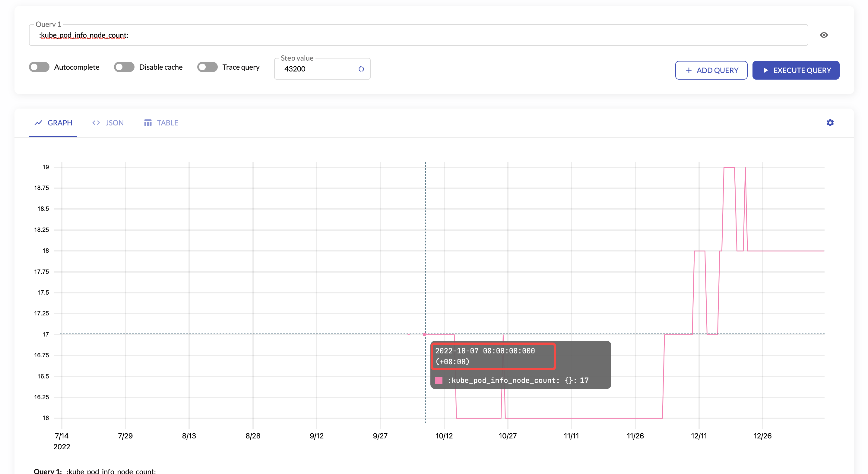Click the code brackets icon beside JSON
Viewport: 868px width, 474px height.
point(96,123)
